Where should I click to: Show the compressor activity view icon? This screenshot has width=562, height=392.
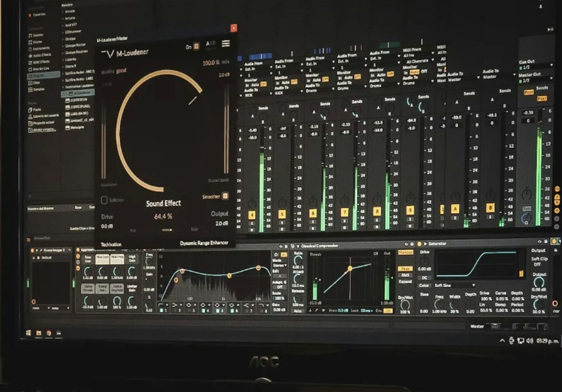[x=323, y=310]
